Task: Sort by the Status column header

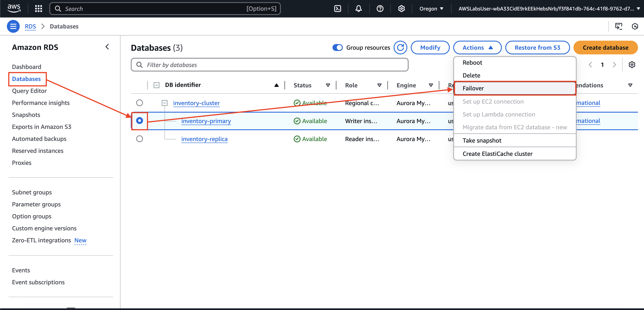Action: click(x=302, y=85)
